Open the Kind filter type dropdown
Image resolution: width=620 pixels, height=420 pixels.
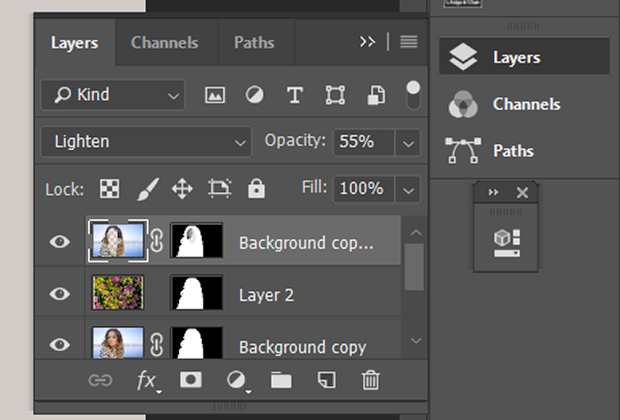(113, 95)
